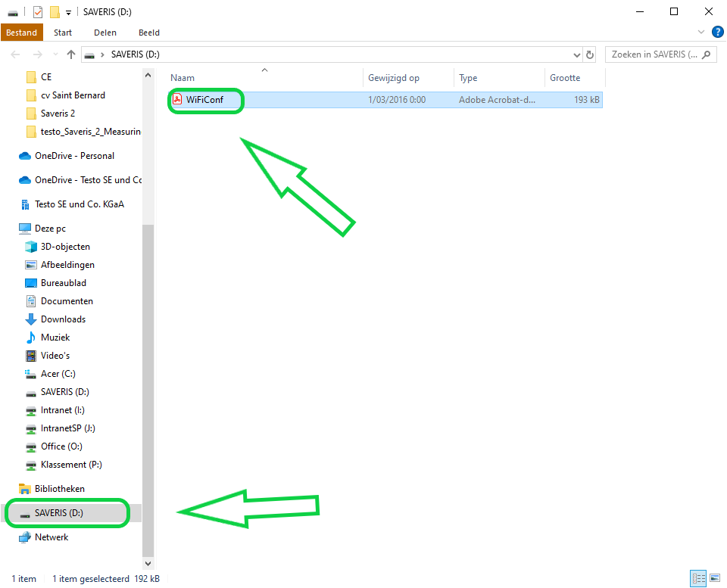Open the Delen ribbon tab
The image size is (727, 588).
(105, 33)
